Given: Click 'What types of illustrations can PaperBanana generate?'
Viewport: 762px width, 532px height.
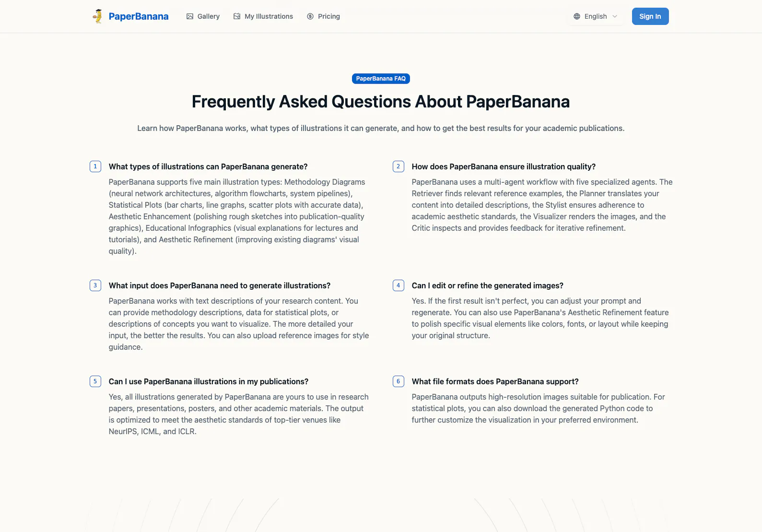Looking at the screenshot, I should click(x=208, y=166).
